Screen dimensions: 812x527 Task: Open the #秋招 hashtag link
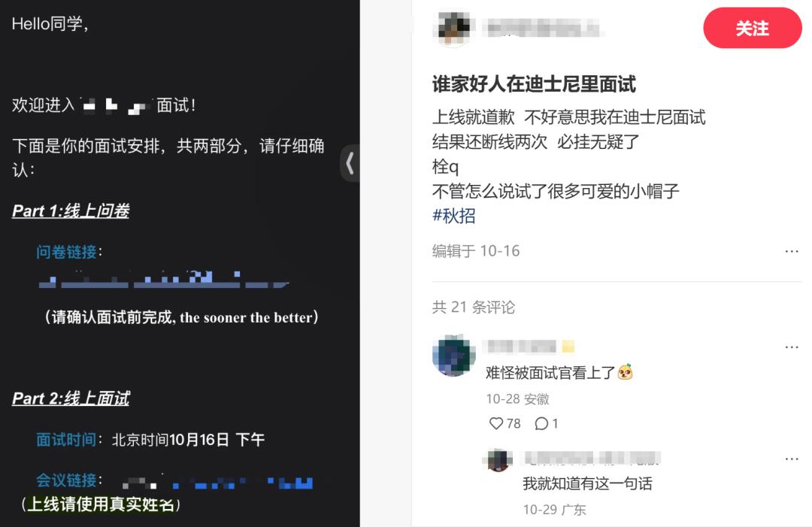453,215
